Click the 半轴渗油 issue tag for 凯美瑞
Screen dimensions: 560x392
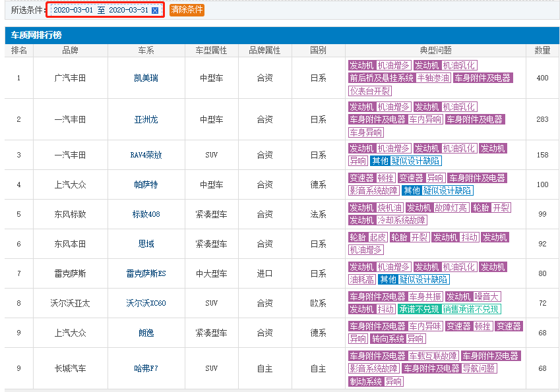433,78
